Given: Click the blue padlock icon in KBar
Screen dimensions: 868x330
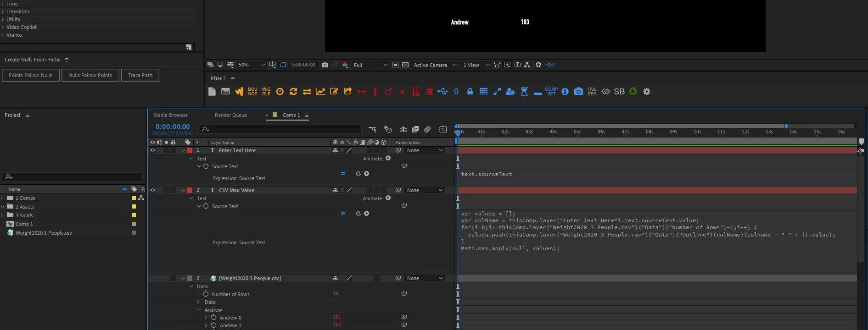Looking at the screenshot, I should coord(470,92).
